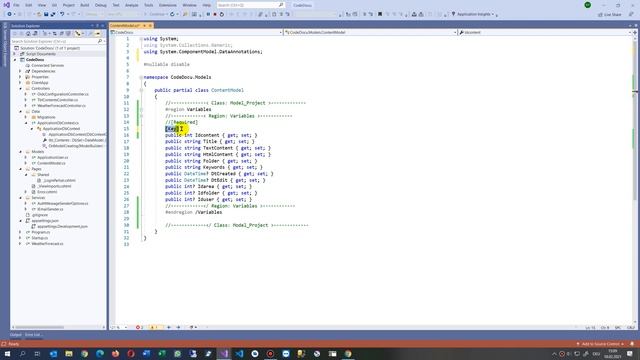Viewport: 640px width, 360px height.
Task: Select WeatherForecastController.cs in the tree
Action: (61, 105)
